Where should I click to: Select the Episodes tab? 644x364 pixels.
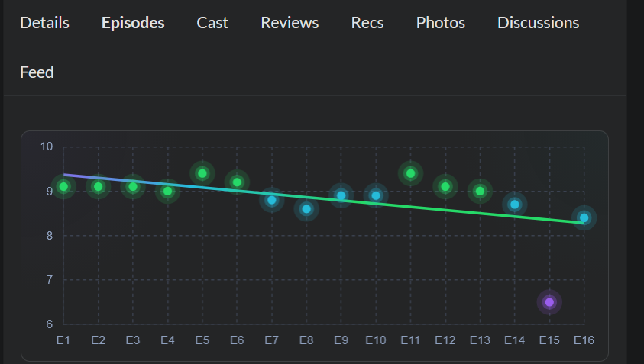click(133, 23)
